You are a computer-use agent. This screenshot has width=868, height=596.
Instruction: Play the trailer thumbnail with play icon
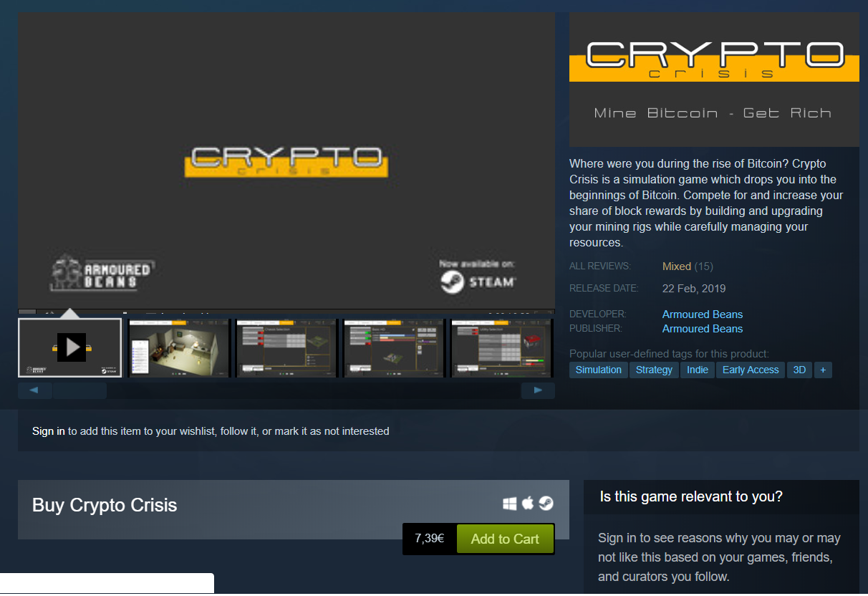70,347
